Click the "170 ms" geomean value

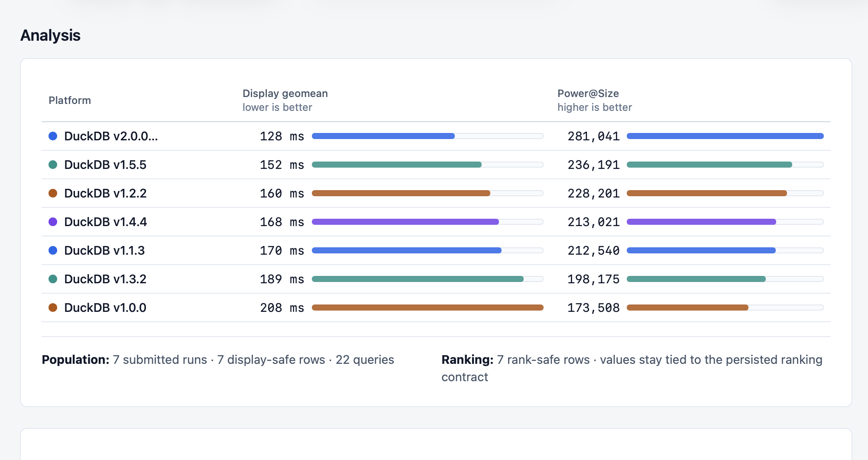[x=282, y=250]
